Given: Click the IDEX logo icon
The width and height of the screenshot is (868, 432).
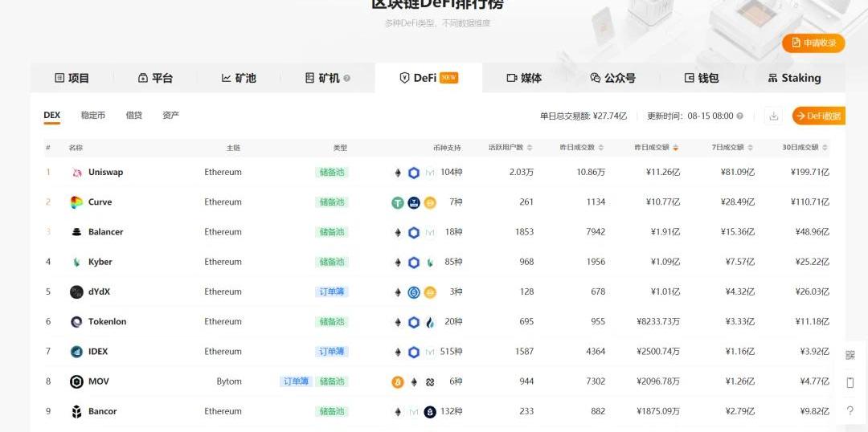Looking at the screenshot, I should pos(76,352).
